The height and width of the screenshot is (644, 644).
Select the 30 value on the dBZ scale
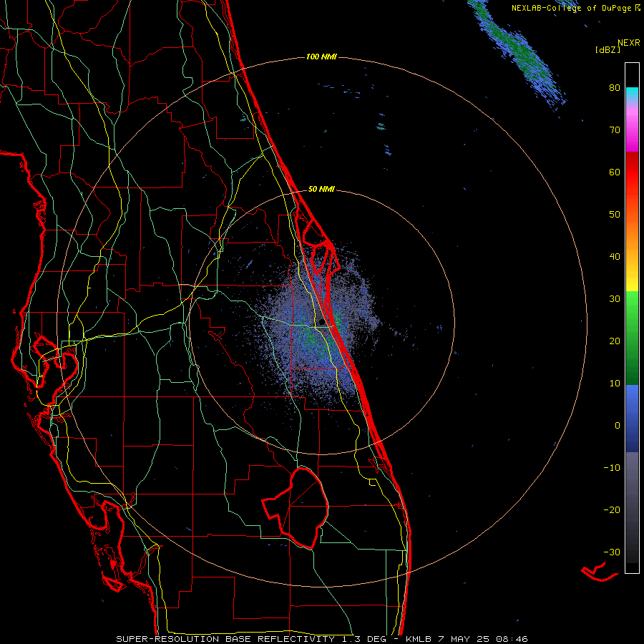coord(615,298)
